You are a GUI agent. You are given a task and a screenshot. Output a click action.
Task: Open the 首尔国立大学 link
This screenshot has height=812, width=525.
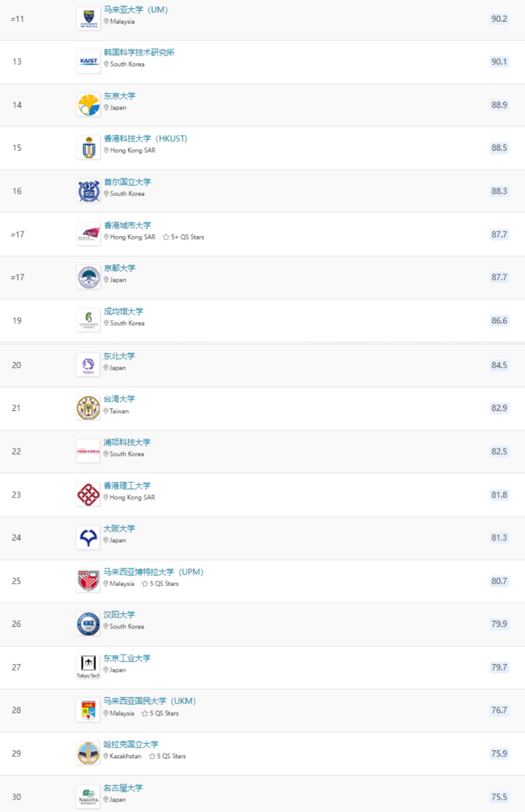tap(127, 182)
